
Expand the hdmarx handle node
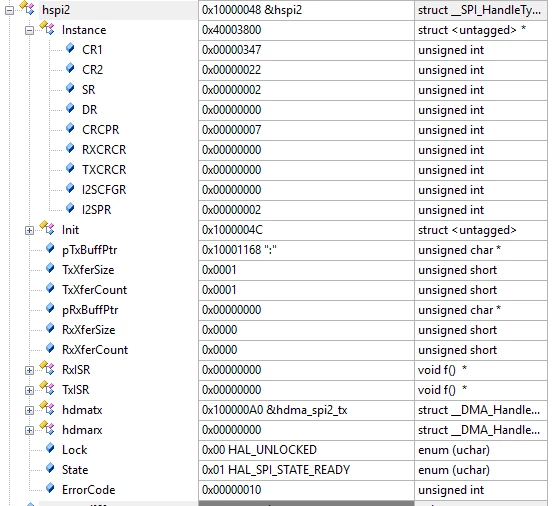point(30,430)
